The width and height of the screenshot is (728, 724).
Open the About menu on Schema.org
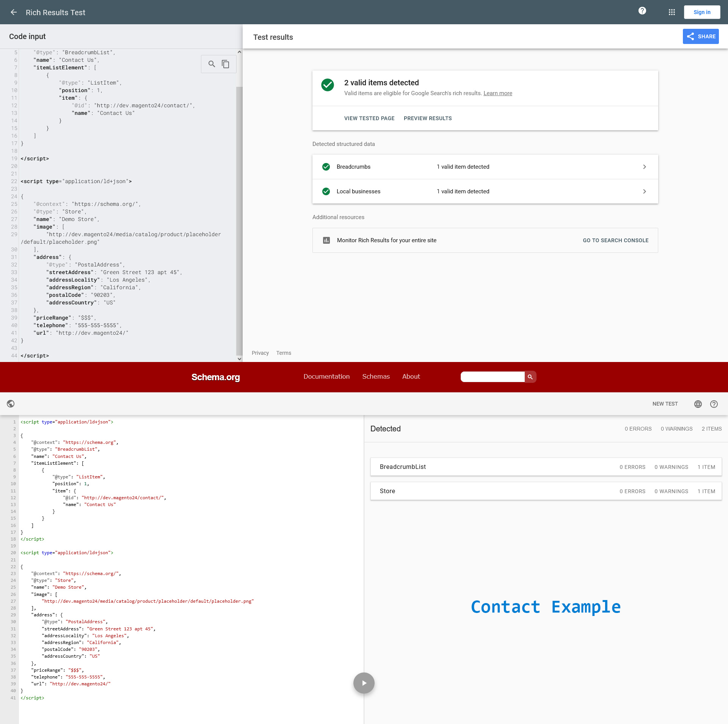click(x=411, y=376)
